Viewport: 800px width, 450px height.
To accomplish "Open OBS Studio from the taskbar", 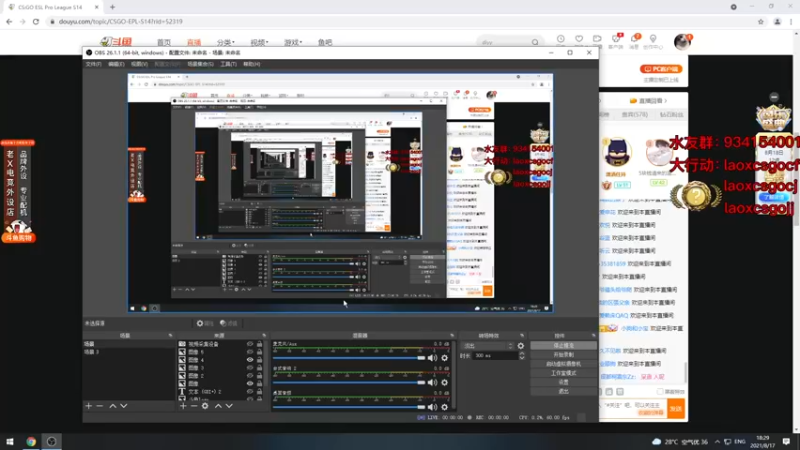I will [x=52, y=441].
